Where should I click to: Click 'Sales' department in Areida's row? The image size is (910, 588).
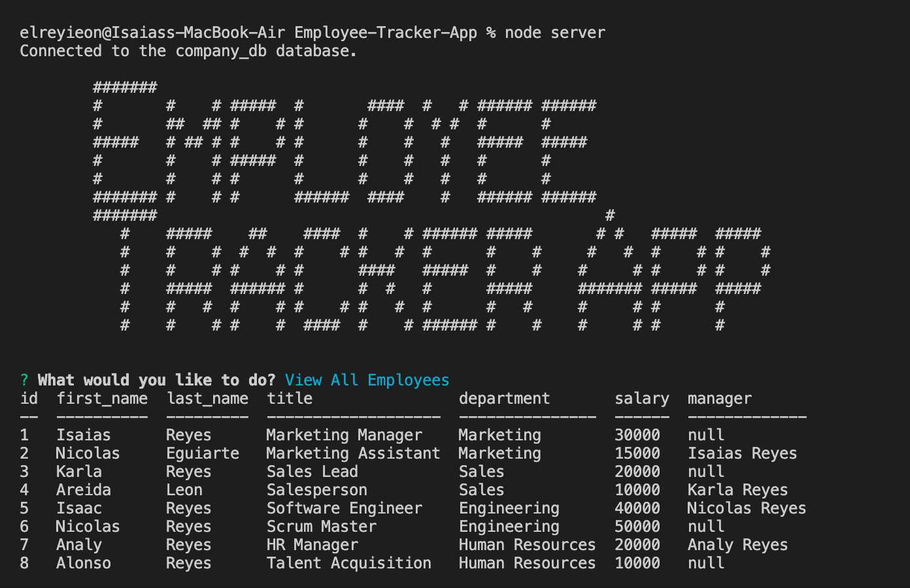click(x=482, y=490)
